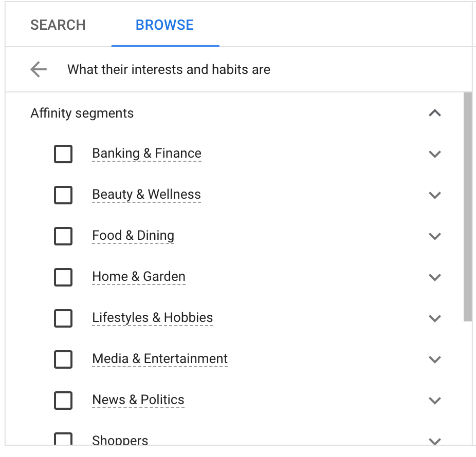The image size is (476, 457).
Task: Toggle the Media & Entertainment checkbox
Action: (63, 359)
